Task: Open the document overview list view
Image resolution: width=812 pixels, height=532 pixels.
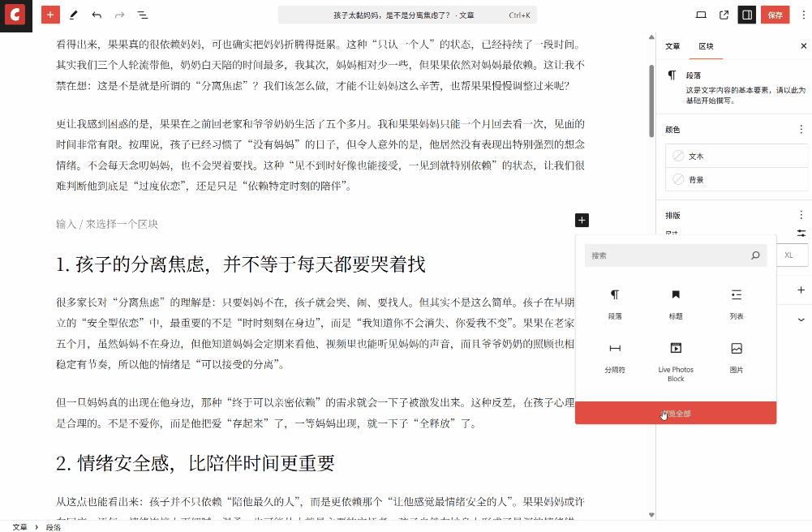Action: 142,15
